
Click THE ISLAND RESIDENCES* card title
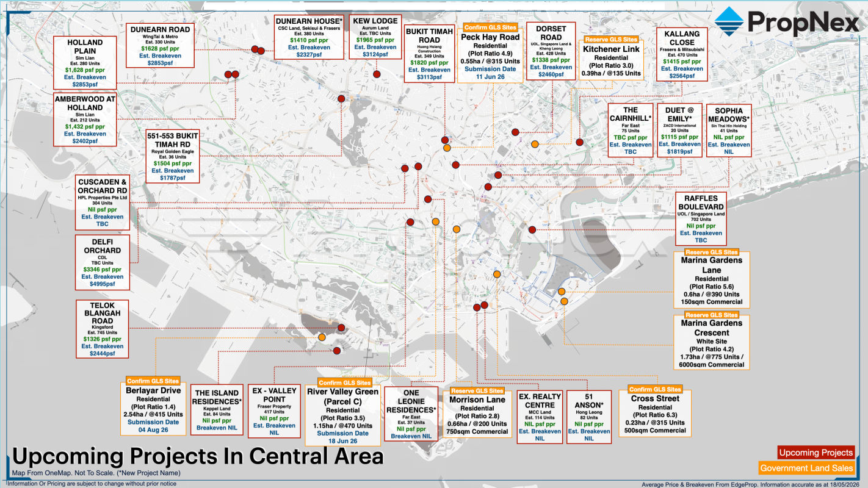217,398
